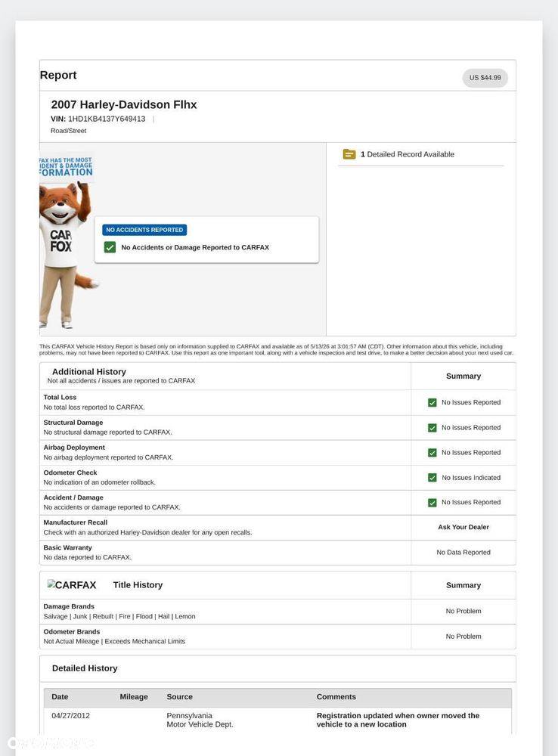Open the yellow folder Detailed Record icon
Screen dimensions: 558x756
click(x=349, y=154)
